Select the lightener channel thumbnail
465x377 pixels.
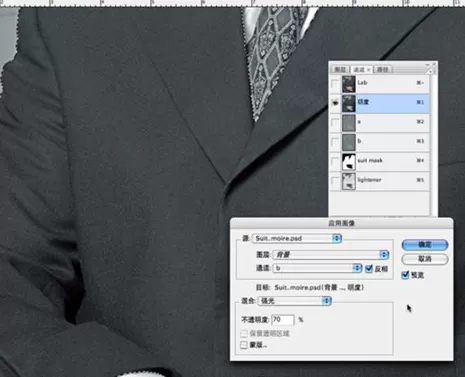coord(349,181)
